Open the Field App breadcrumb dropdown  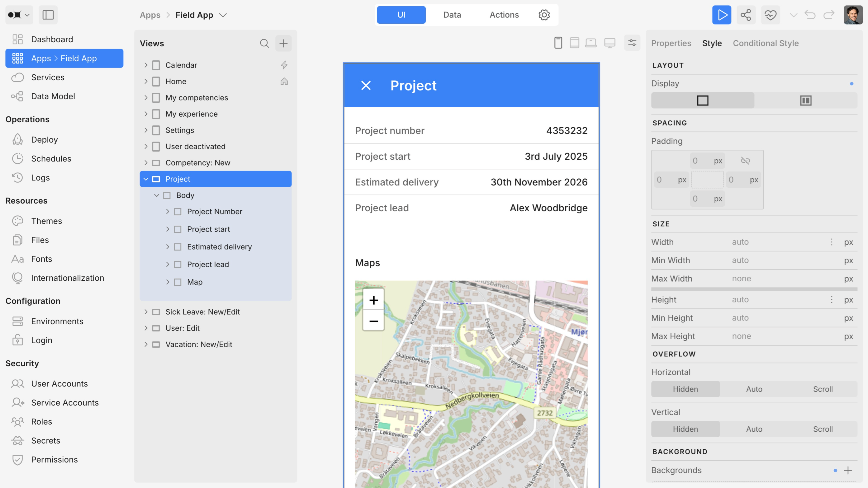223,15
